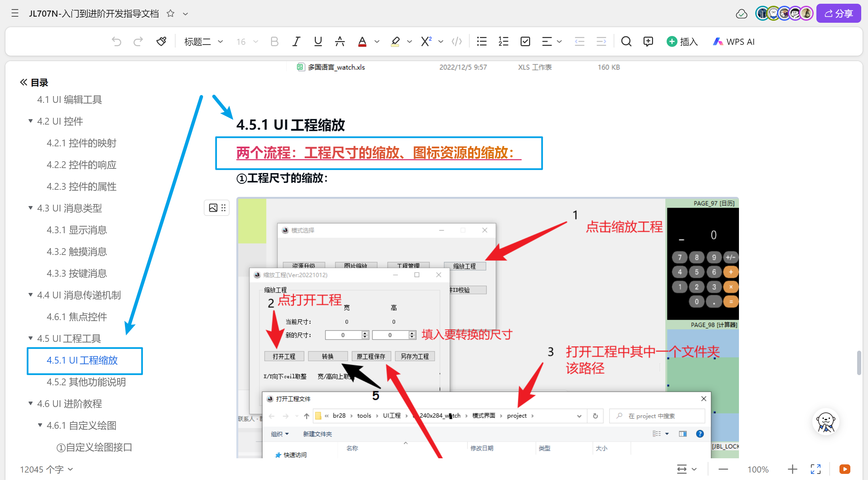Zoom out with the minus button

tap(723, 469)
